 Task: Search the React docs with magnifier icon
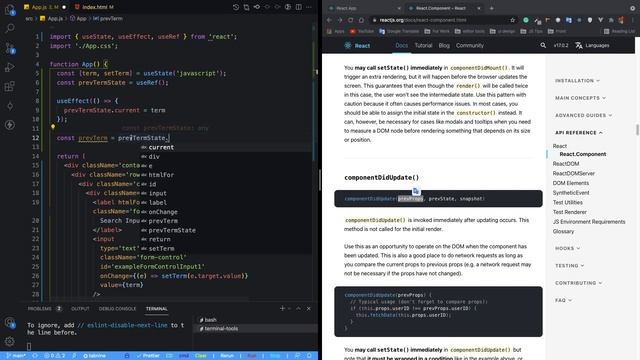point(543,45)
